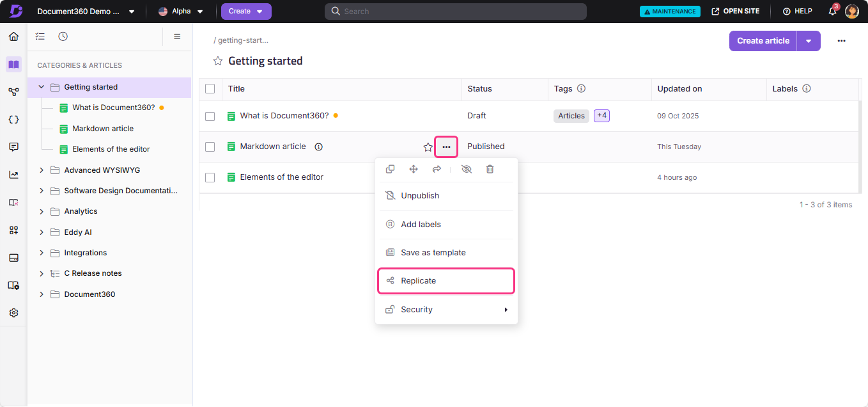This screenshot has width=868, height=407.
Task: Open Analytics chart icon in left sidebar
Action: click(x=13, y=175)
